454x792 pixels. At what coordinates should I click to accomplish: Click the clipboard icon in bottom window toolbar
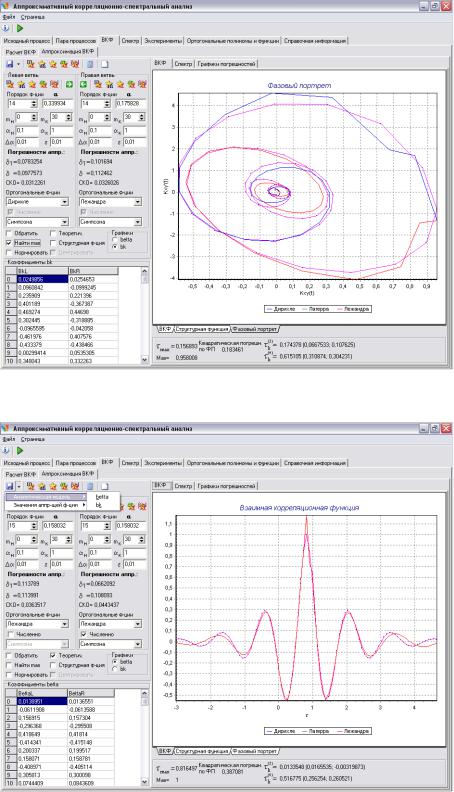click(90, 486)
